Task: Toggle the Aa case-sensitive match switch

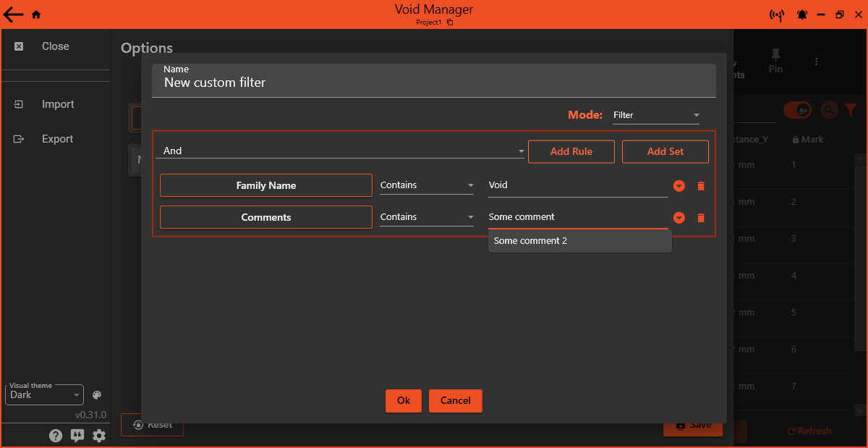Action: pos(798,110)
